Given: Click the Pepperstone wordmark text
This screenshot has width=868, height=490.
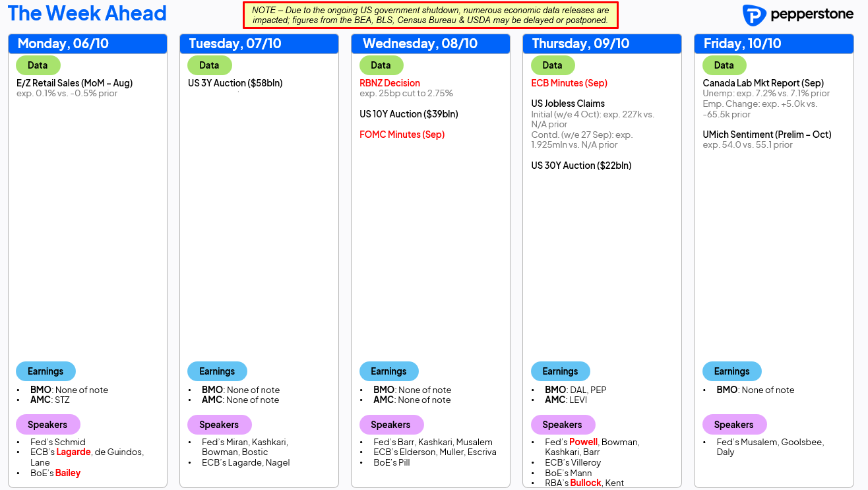Looking at the screenshot, I should tap(811, 15).
